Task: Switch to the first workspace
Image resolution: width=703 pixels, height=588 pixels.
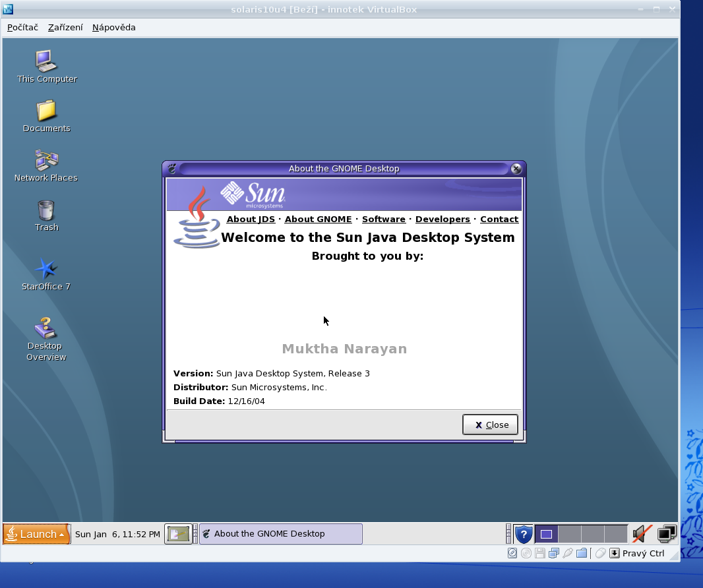Action: pyautogui.click(x=547, y=534)
